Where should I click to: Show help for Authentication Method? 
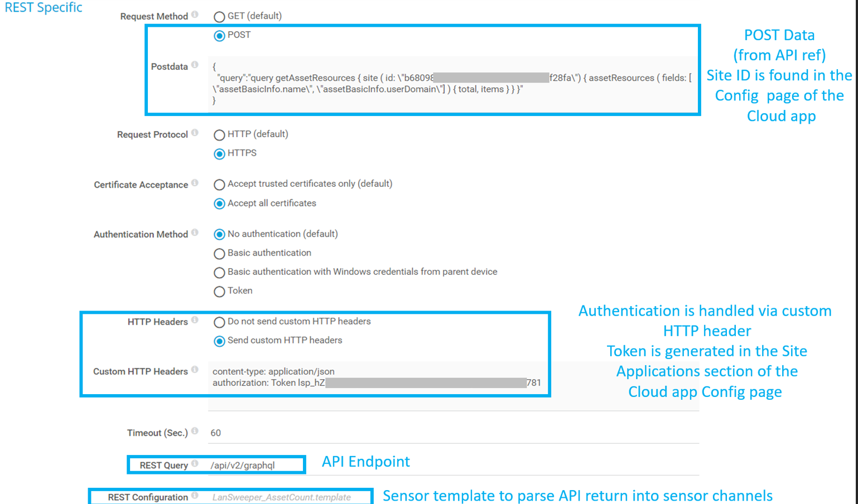[195, 232]
